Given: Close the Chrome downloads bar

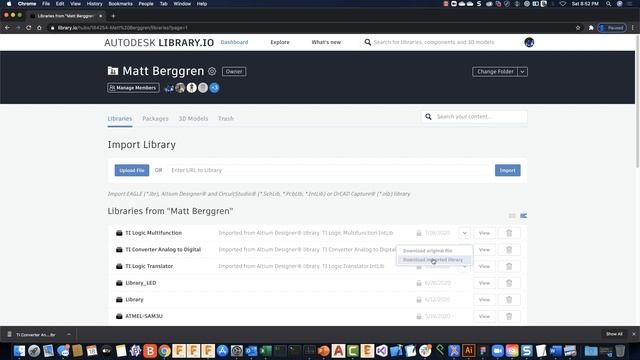Looking at the screenshot, I should (634, 334).
